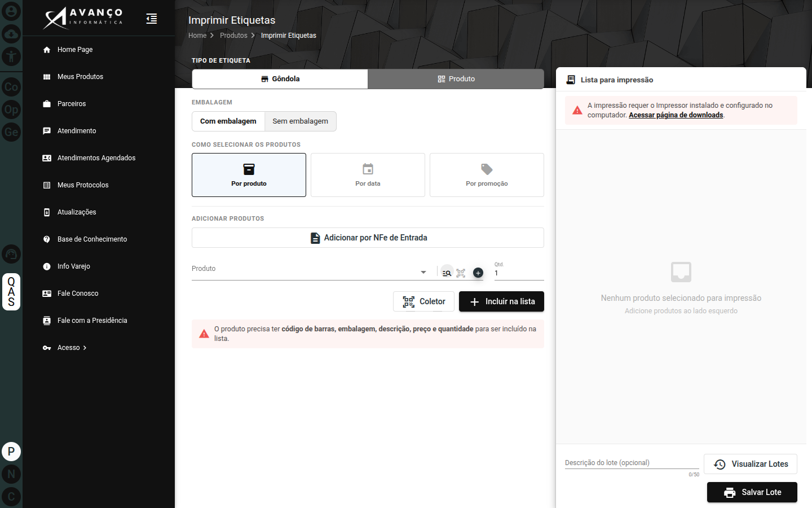Click Incluir na lista button

[x=501, y=301]
